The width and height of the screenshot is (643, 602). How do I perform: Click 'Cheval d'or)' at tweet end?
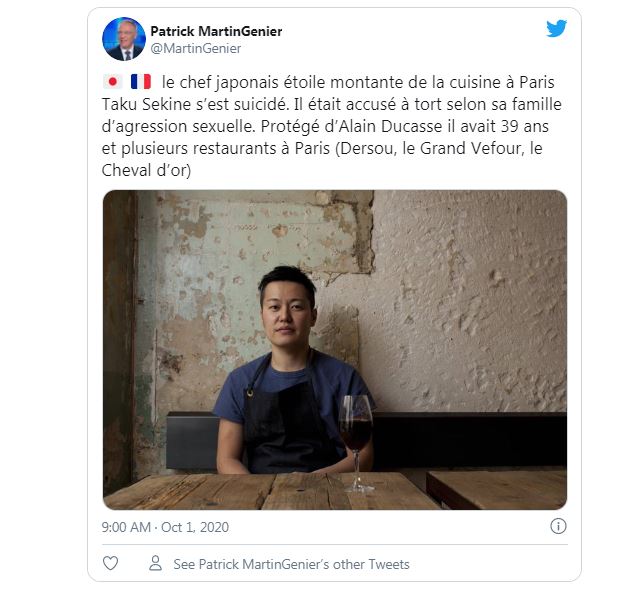[146, 170]
